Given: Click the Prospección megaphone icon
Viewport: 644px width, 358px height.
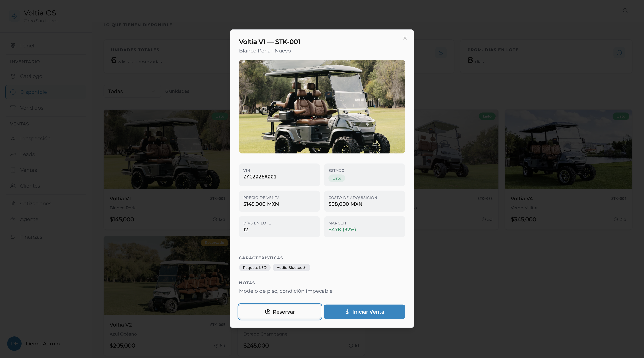Looking at the screenshot, I should coord(13,138).
